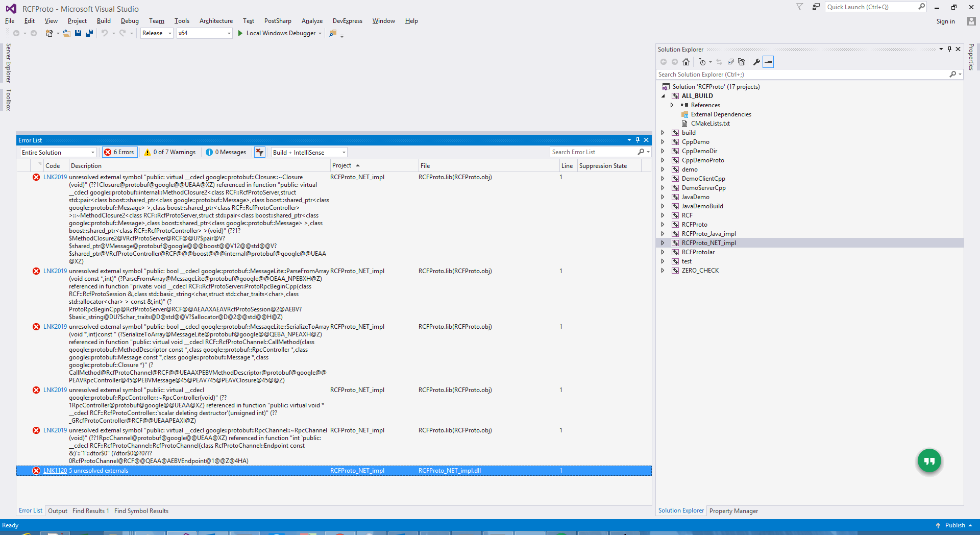Open the Entire Solution scope dropdown
The image size is (980, 535).
[58, 152]
